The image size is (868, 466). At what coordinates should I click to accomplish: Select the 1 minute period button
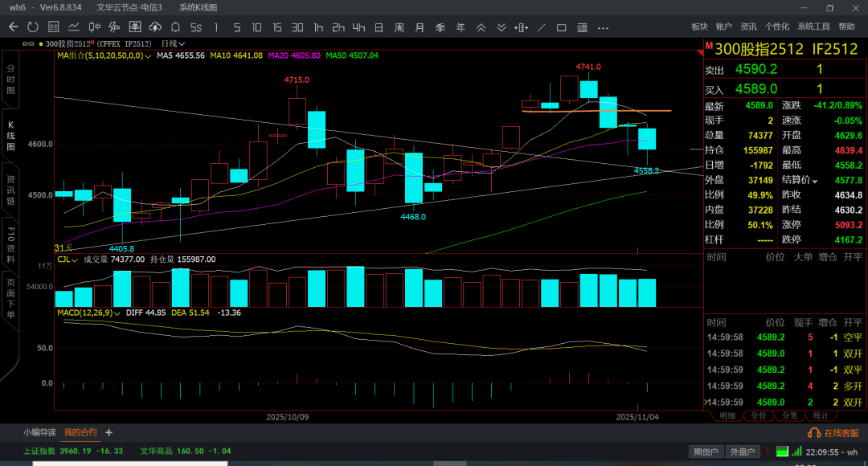[x=216, y=27]
